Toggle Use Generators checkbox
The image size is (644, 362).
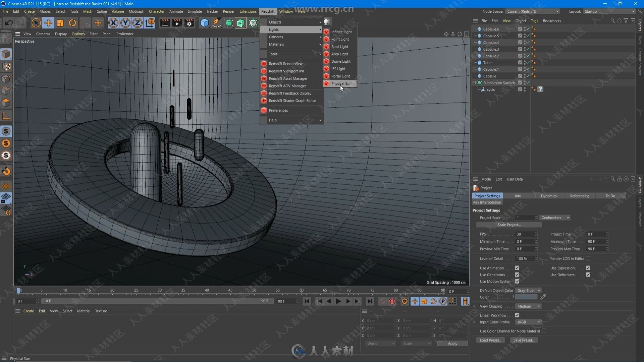click(x=517, y=275)
